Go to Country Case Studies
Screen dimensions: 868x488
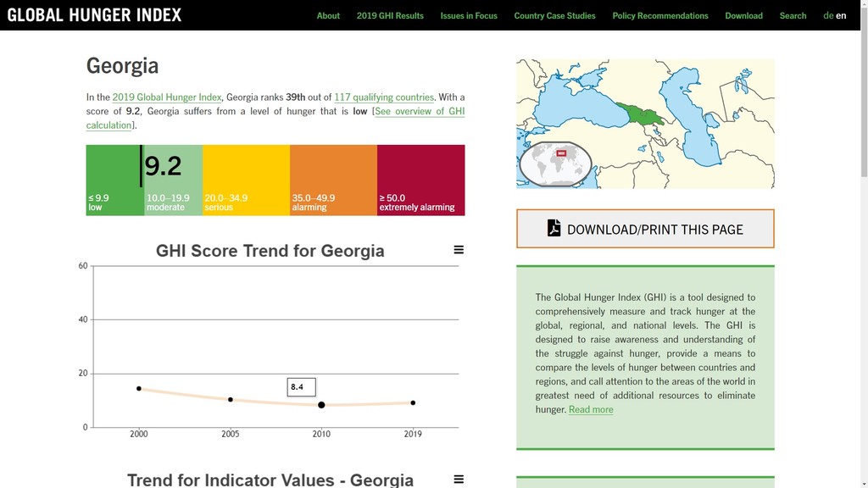point(554,15)
